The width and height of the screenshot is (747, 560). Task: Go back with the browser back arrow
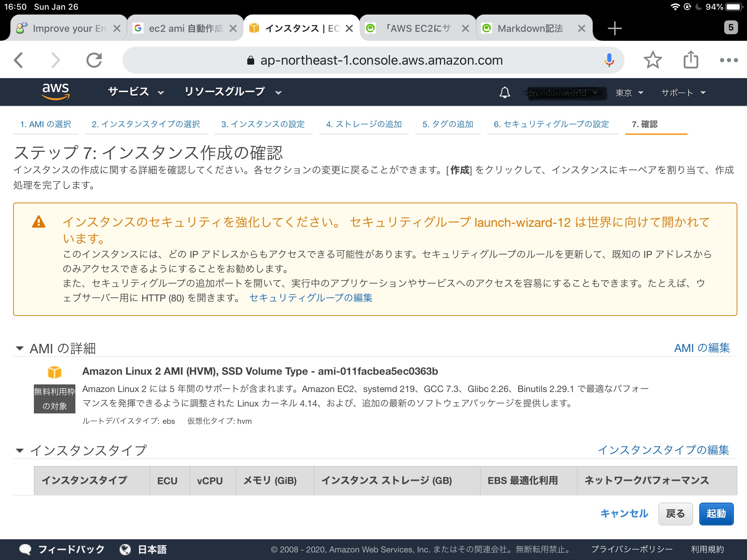[19, 60]
